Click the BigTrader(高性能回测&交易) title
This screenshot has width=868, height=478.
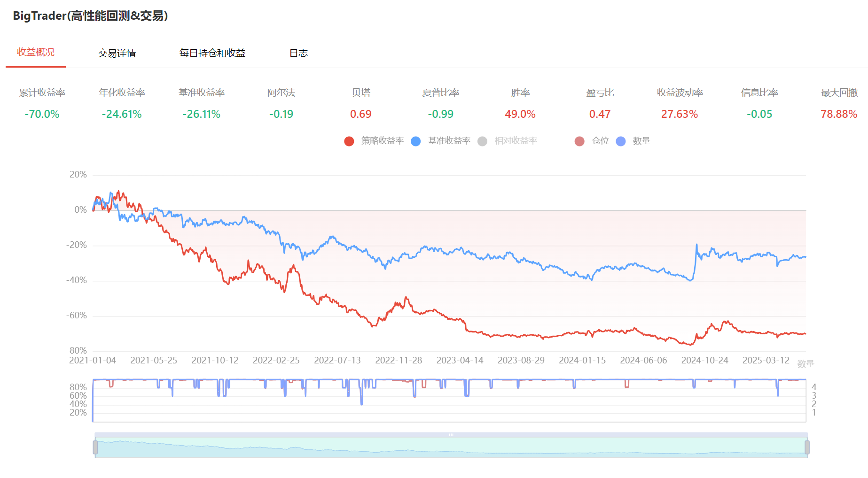tap(90, 16)
